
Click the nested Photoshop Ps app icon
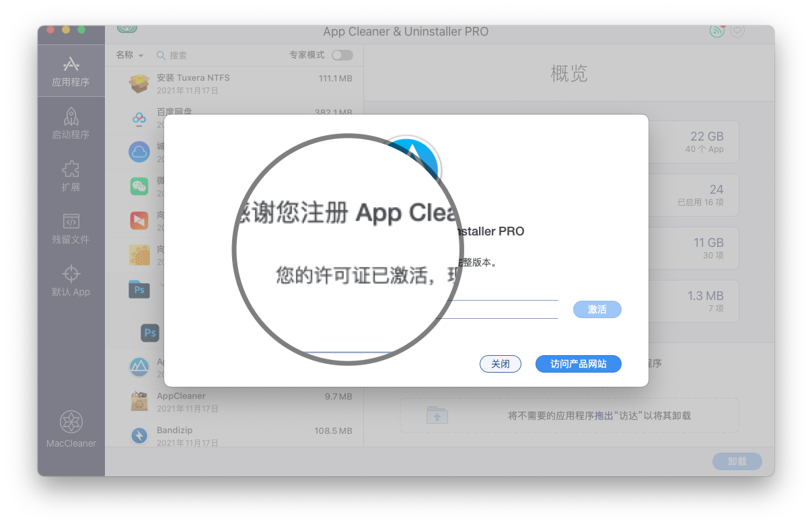point(150,332)
